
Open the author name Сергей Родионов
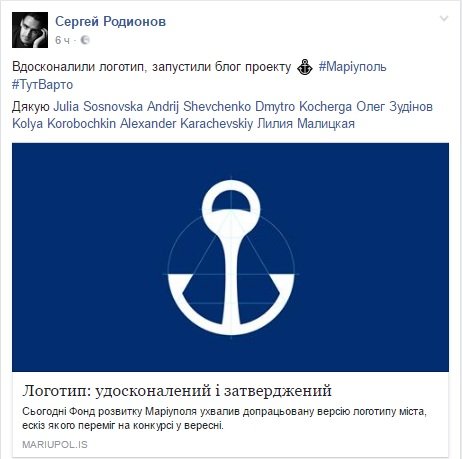click(110, 21)
